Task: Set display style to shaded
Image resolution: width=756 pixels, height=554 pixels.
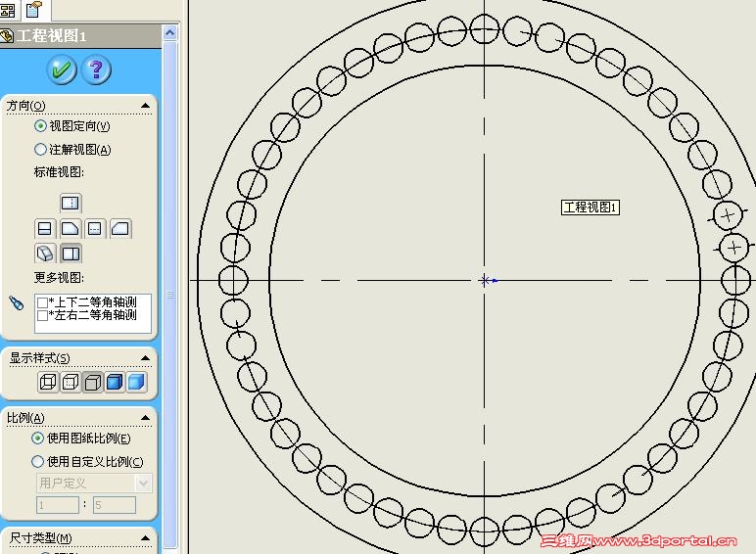Action: 137,383
